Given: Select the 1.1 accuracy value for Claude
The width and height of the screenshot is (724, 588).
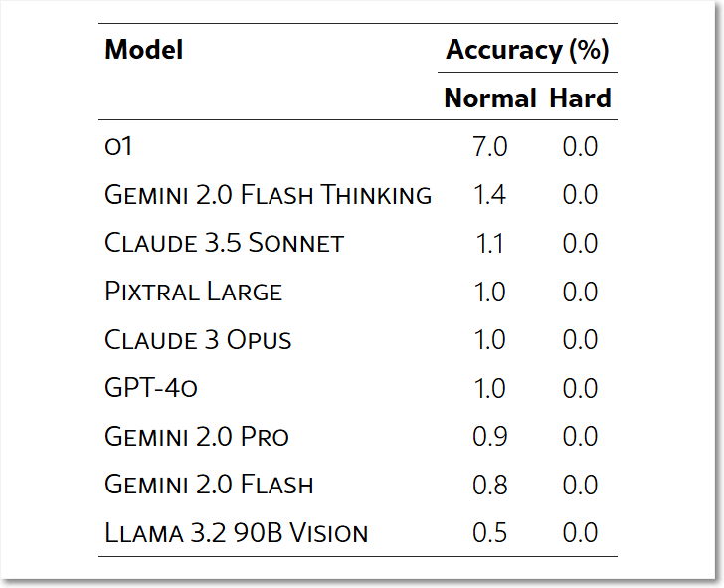Looking at the screenshot, I should click(x=490, y=243).
